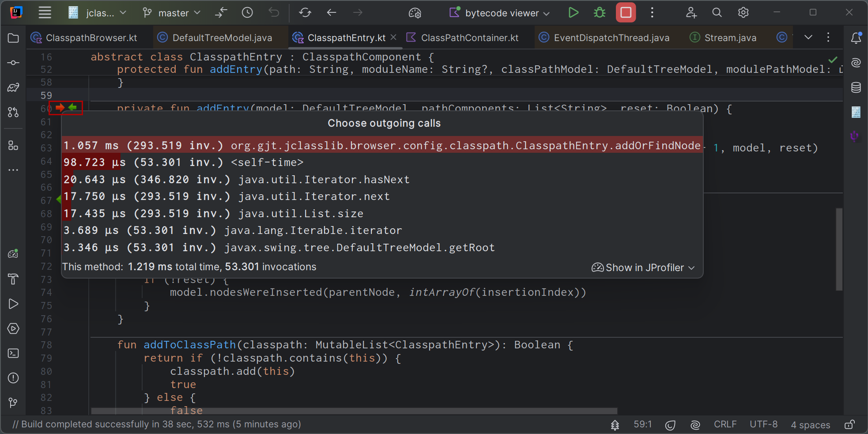Navigate Forward with the right arrow
The height and width of the screenshot is (434, 868).
coord(358,12)
